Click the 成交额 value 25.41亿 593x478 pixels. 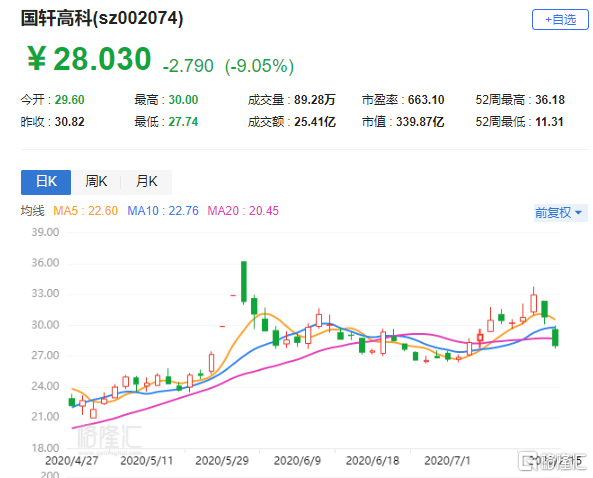(x=315, y=122)
